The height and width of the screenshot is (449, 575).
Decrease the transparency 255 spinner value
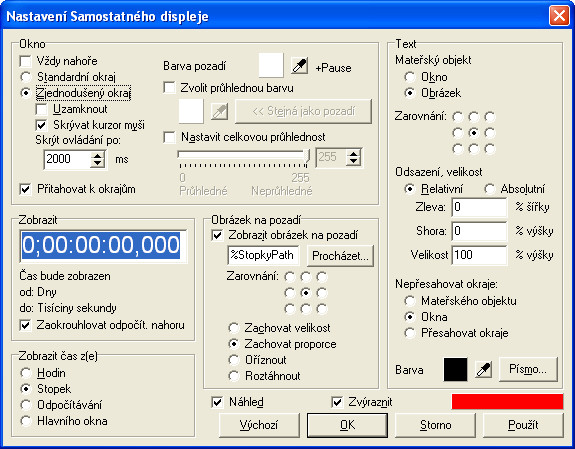pyautogui.click(x=354, y=161)
